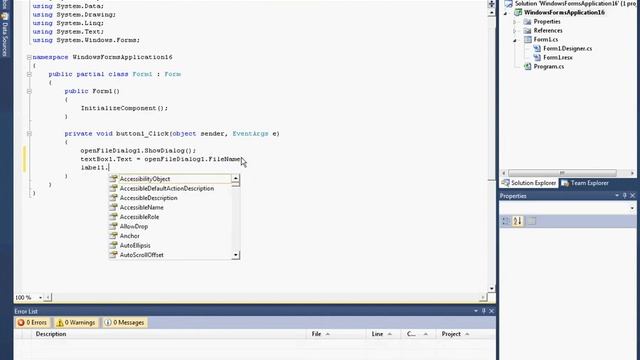Click the editor split window handle icon

pyautogui.click(x=491, y=4)
